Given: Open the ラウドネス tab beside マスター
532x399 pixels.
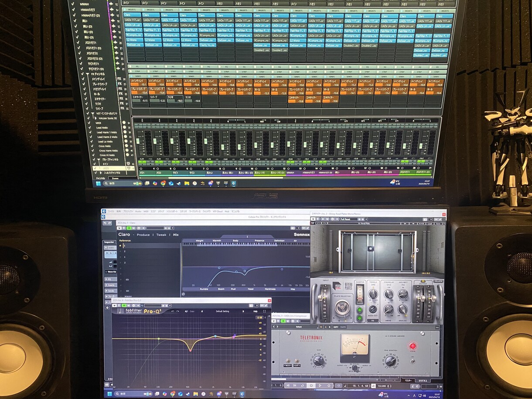Looking at the screenshot, I should pyautogui.click(x=423, y=381).
